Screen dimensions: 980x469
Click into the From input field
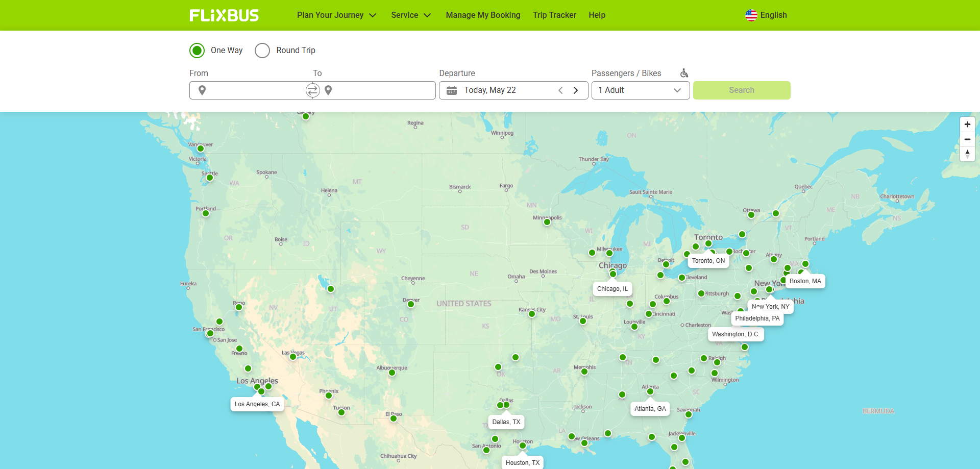(x=250, y=90)
